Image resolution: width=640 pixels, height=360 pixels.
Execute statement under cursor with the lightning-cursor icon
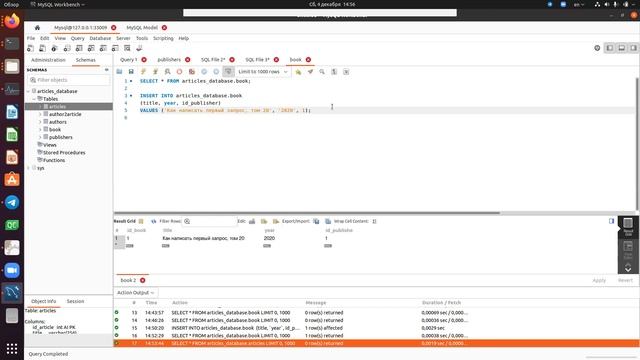click(156, 71)
